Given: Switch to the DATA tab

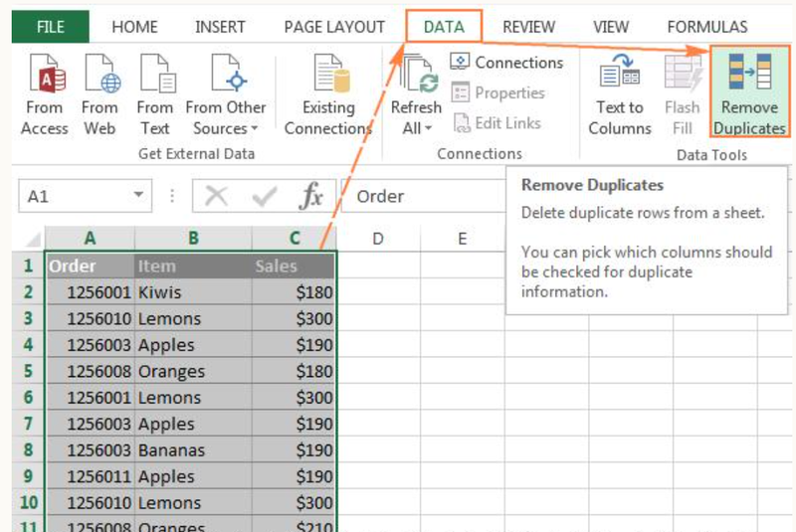Looking at the screenshot, I should (x=444, y=27).
